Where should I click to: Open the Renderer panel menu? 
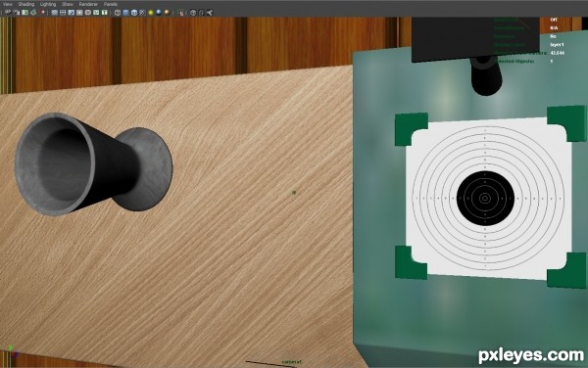click(x=88, y=4)
